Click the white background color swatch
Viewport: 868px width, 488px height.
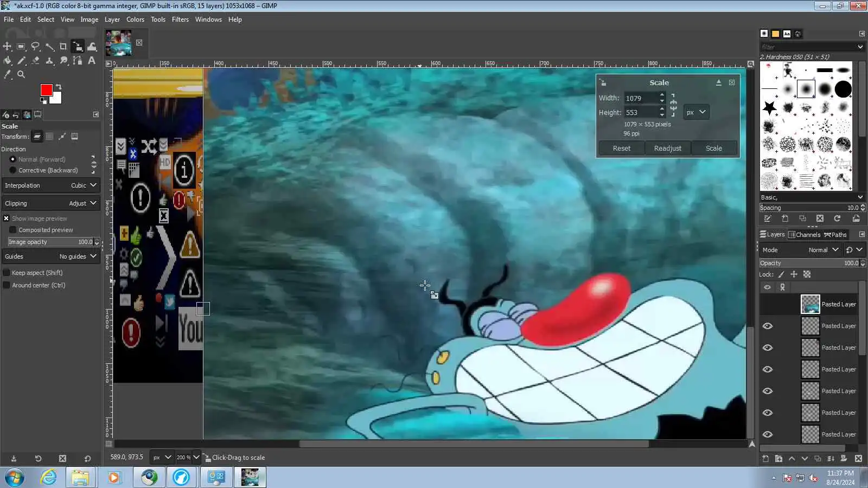coord(57,99)
